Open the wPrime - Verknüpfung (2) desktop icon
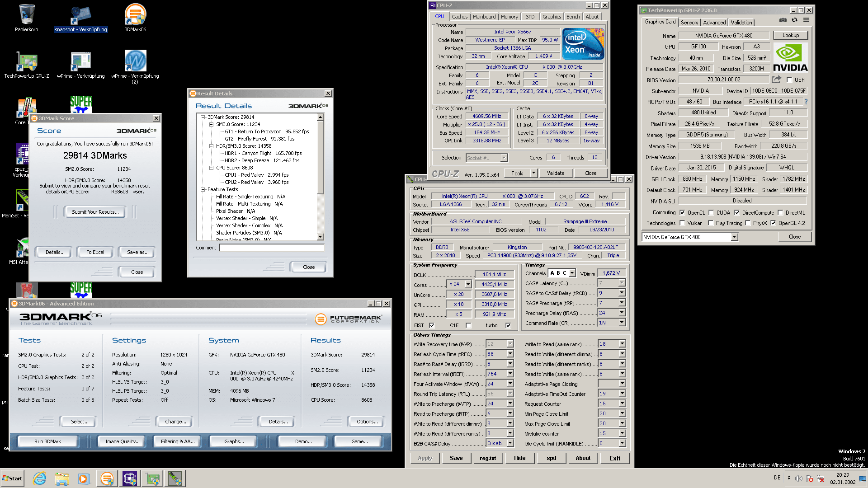This screenshot has width=868, height=488. 135,67
